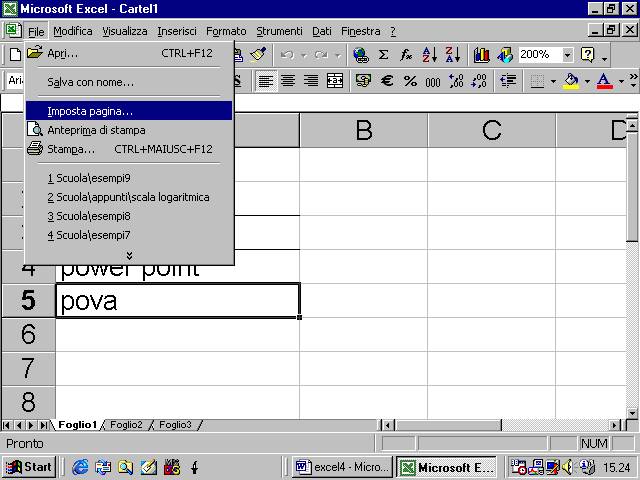Toggle right text alignment
Viewport: 640px width, 480px height.
pos(311,81)
